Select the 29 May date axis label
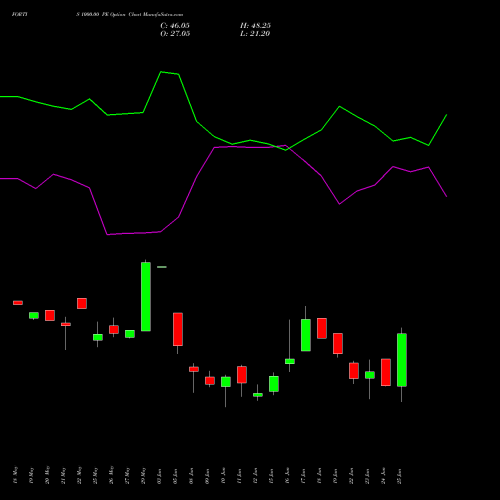The height and width of the screenshot is (500, 500). (x=143, y=475)
